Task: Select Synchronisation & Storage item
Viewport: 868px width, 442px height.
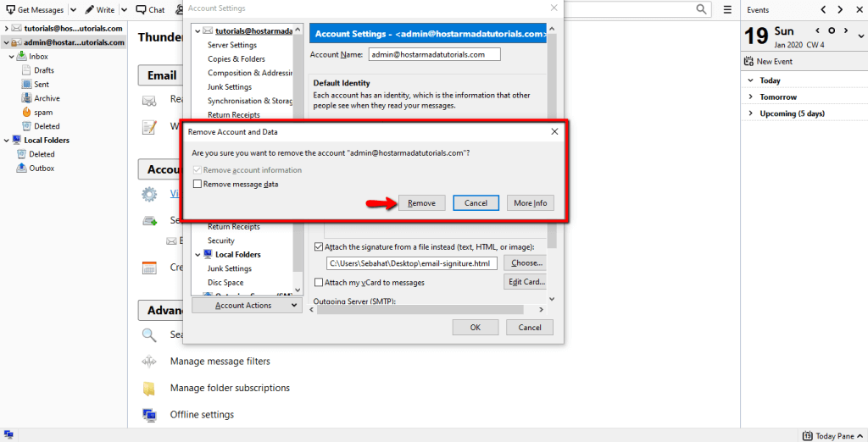Action: (x=250, y=101)
